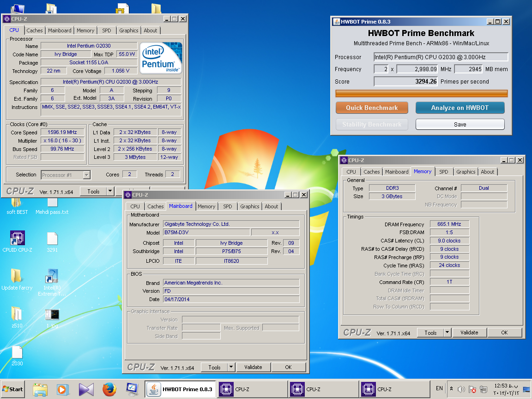Click Save button in HWBOT Prime
This screenshot has height=399, width=532.
(460, 125)
